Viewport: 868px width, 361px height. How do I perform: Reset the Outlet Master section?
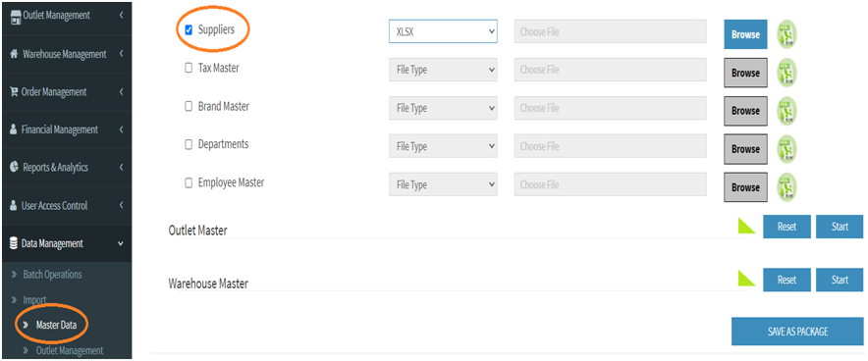787,227
